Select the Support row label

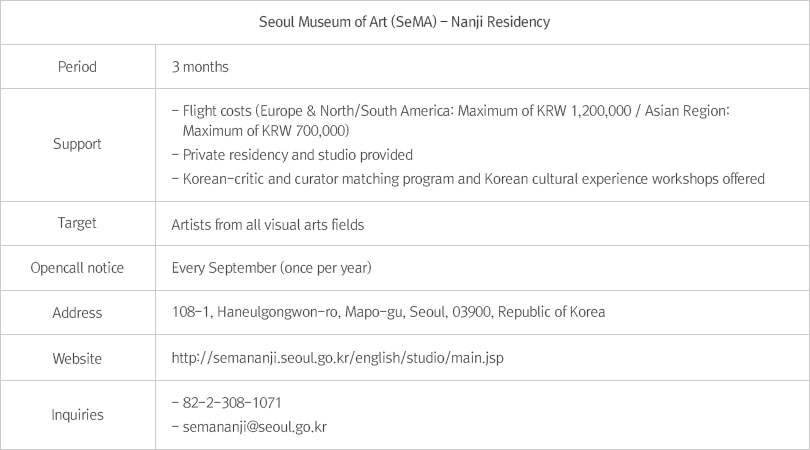pyautogui.click(x=77, y=144)
